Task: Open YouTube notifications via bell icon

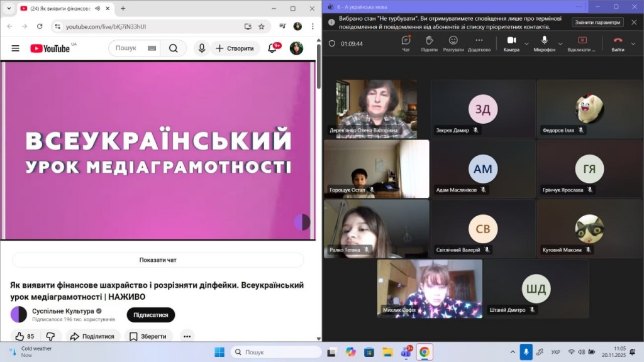Action: tap(271, 48)
